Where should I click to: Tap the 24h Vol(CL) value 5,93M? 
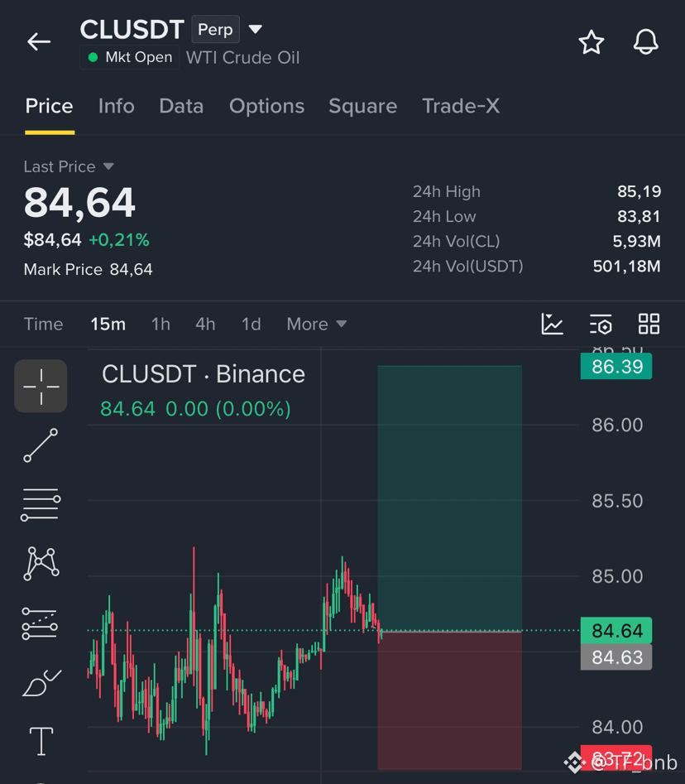[x=636, y=242]
